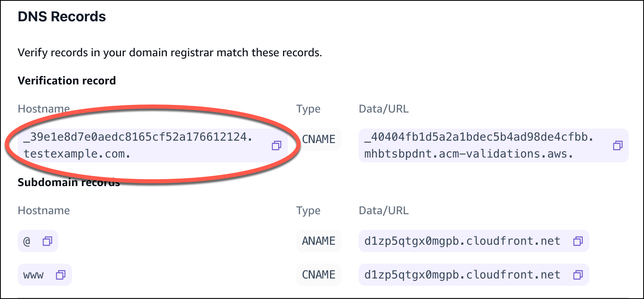Copy the ANAME cloudfront.net Data/URL
This screenshot has height=299, width=644.
tap(578, 241)
